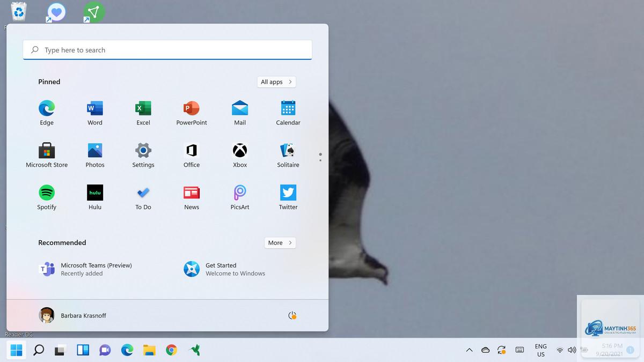Open Task View on the taskbar
The image size is (644, 362).
61,350
